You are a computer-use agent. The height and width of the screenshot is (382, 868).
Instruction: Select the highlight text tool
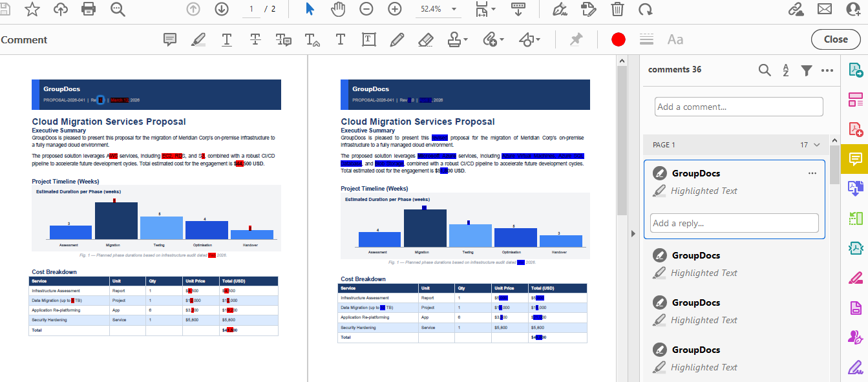click(198, 39)
